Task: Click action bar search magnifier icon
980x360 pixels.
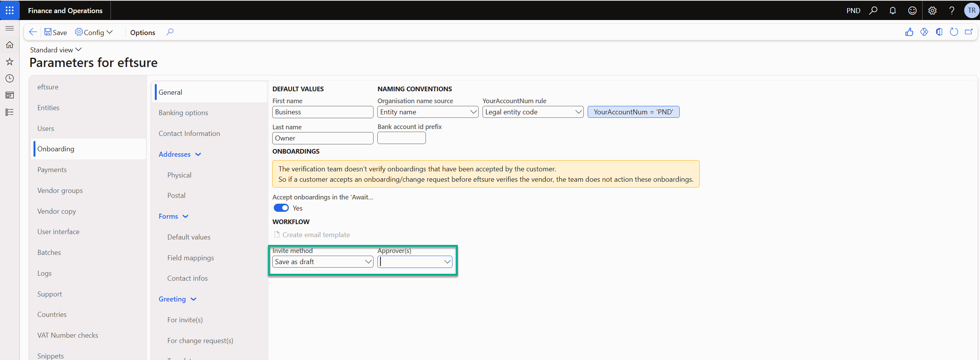Action: [x=170, y=32]
